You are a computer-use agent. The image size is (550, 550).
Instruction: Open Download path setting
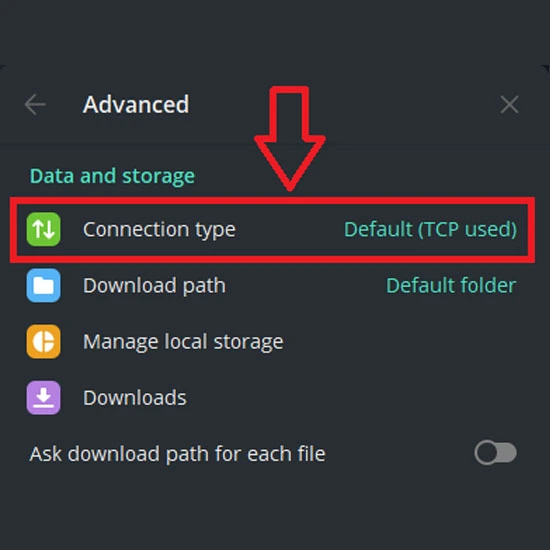[272, 285]
